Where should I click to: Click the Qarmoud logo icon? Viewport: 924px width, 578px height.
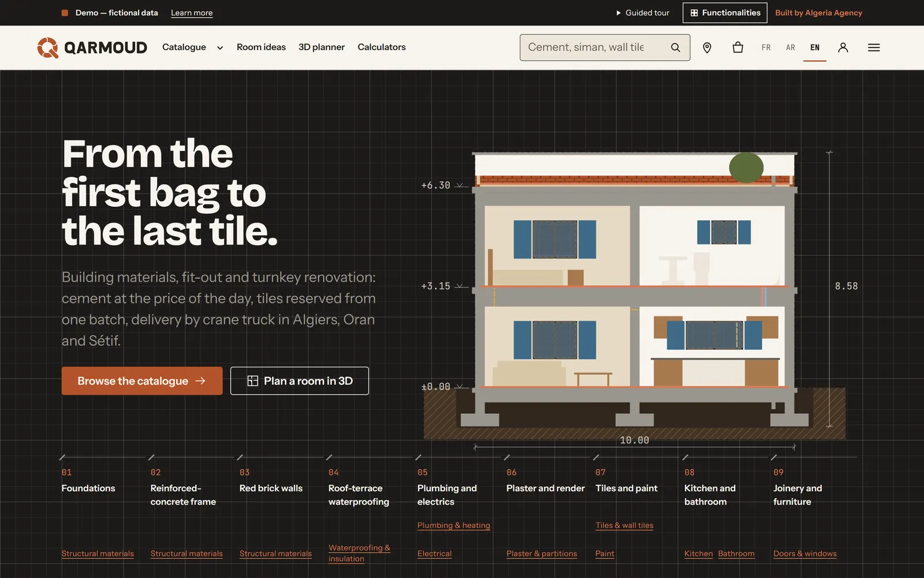click(x=48, y=47)
